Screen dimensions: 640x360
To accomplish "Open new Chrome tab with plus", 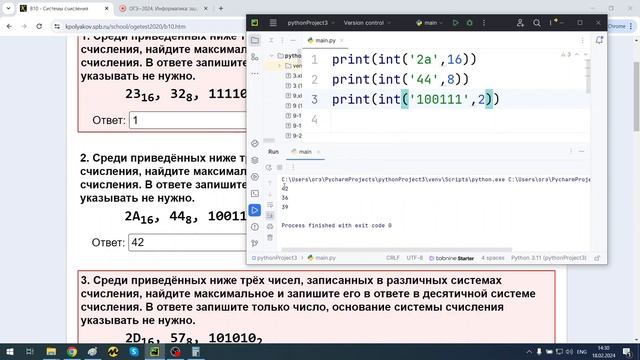I will (221, 8).
